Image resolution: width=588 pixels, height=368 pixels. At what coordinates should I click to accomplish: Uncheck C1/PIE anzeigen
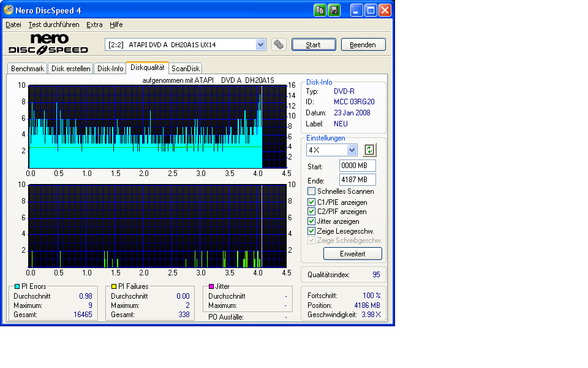(312, 202)
